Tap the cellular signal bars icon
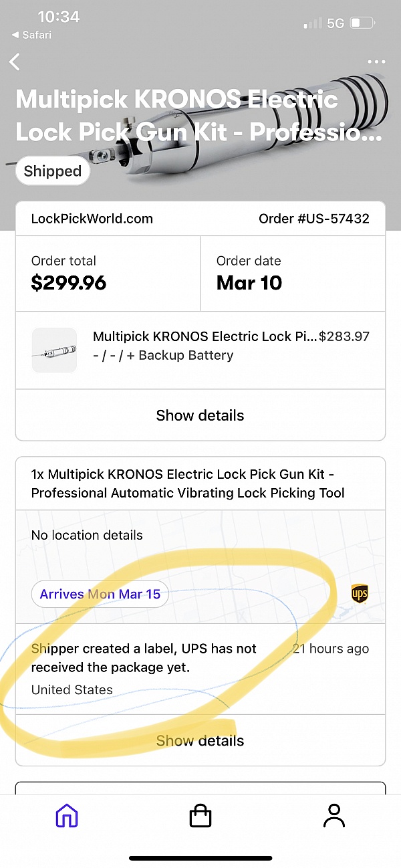 click(x=312, y=23)
